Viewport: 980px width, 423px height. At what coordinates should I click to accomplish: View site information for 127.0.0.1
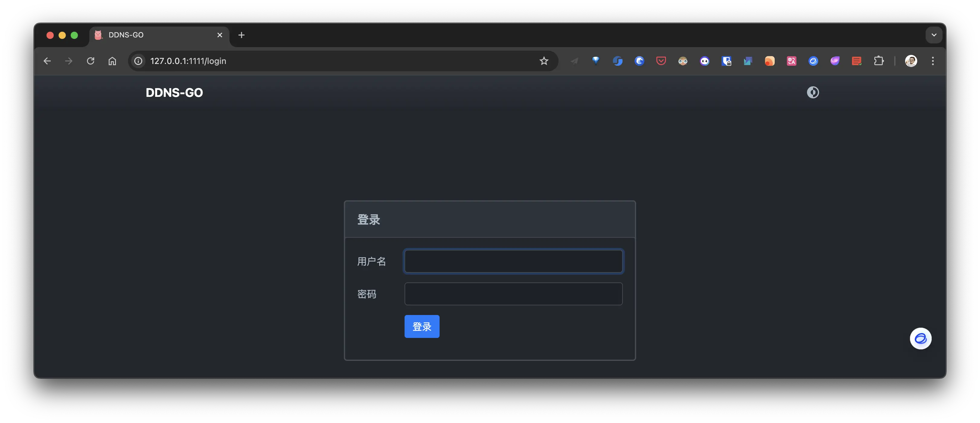tap(139, 61)
